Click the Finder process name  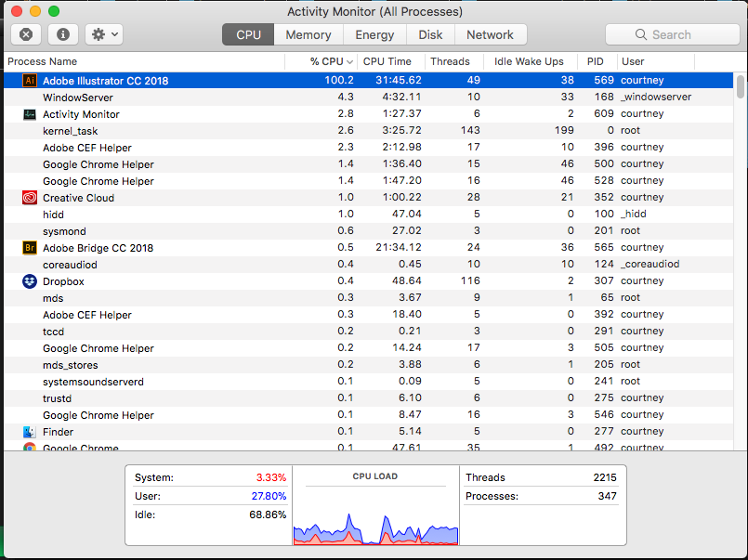click(59, 432)
